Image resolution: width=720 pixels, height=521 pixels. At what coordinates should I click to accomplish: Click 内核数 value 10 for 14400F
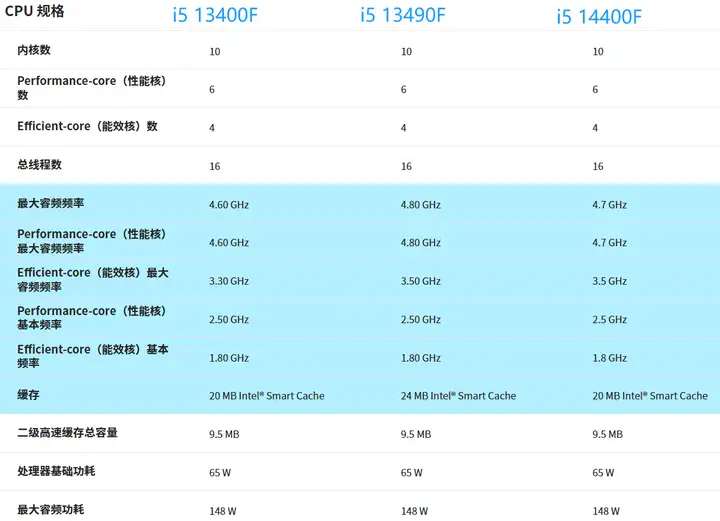tap(597, 51)
